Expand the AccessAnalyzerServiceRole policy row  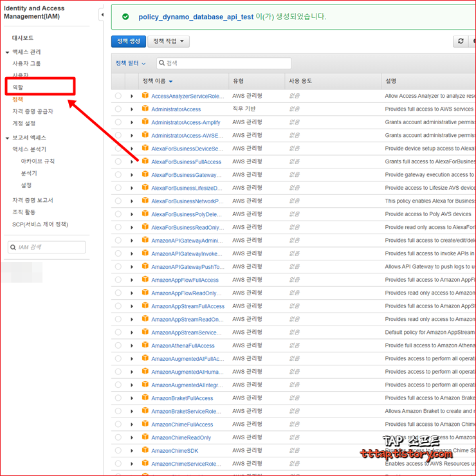tap(132, 96)
